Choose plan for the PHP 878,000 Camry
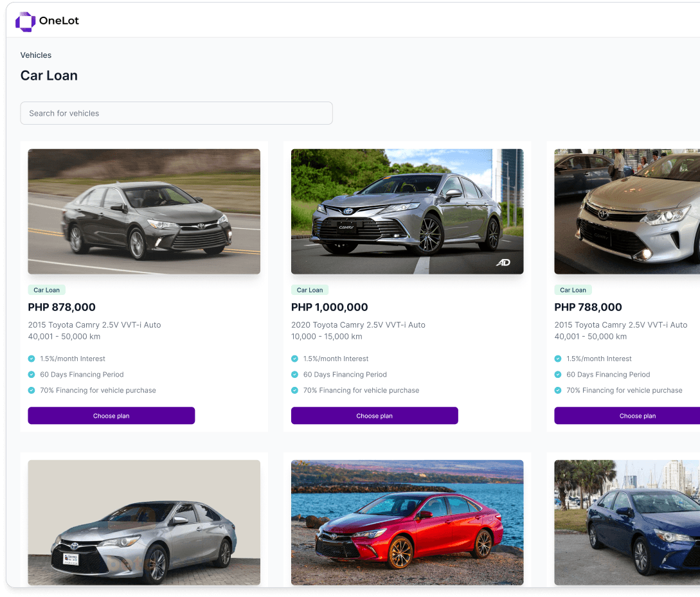The image size is (700, 597). 111,416
